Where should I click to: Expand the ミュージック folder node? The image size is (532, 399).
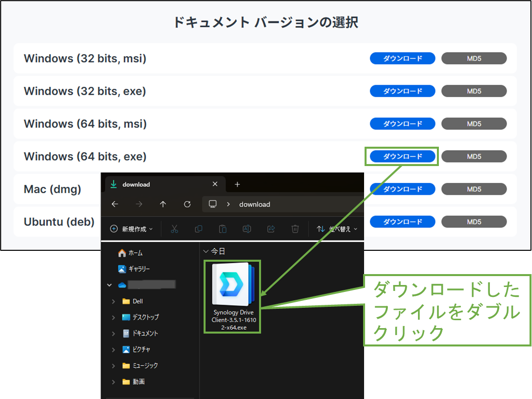113,366
